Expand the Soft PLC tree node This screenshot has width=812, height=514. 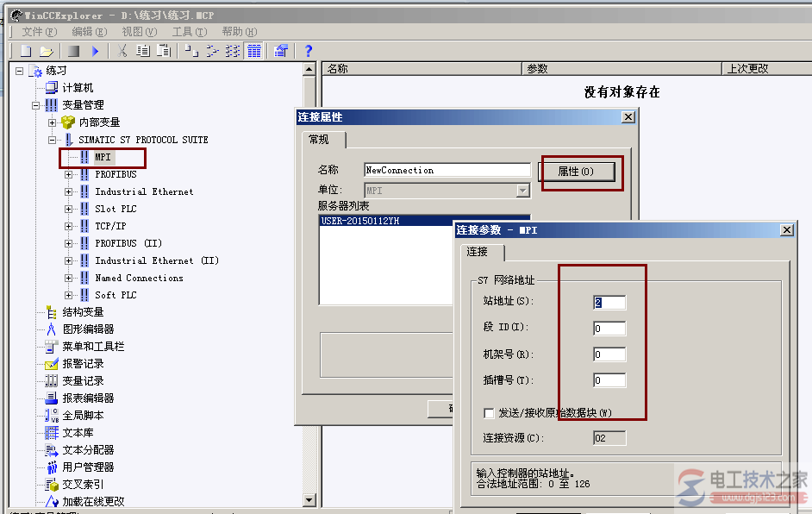[68, 295]
